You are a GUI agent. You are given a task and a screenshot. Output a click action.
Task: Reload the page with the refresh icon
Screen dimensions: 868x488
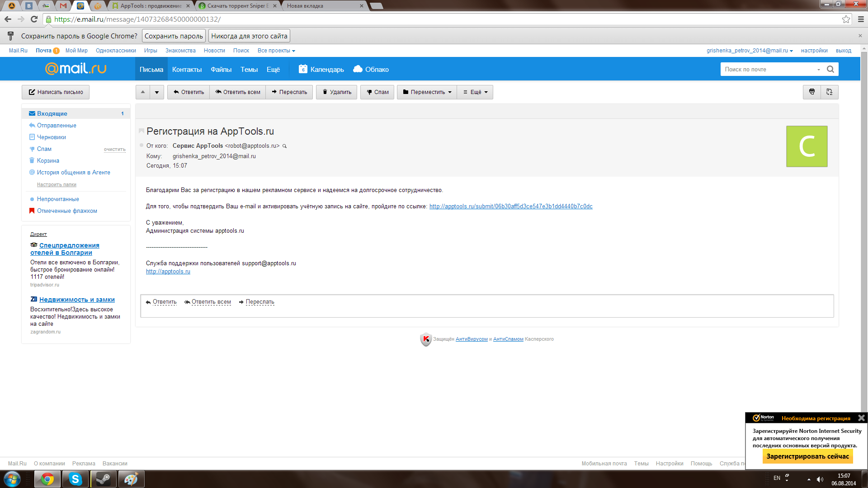point(34,19)
